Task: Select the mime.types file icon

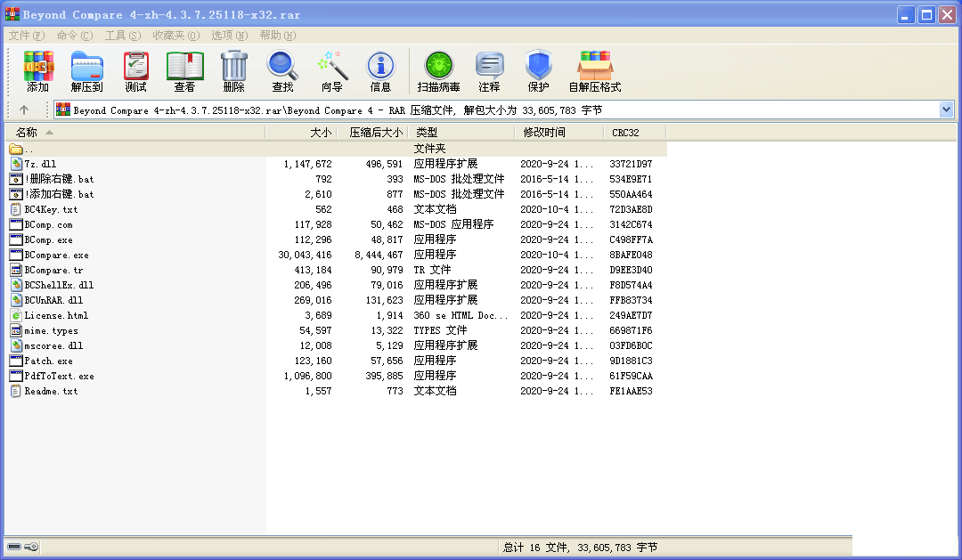Action: [x=16, y=330]
